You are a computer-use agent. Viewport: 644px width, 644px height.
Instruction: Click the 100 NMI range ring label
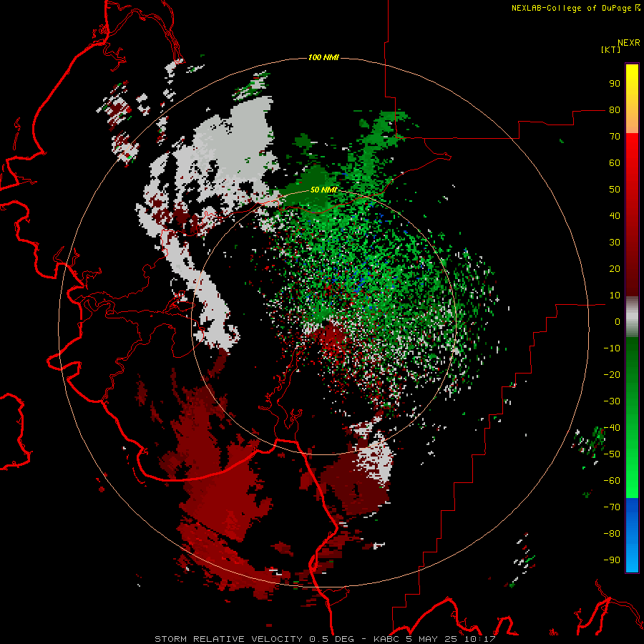323,57
